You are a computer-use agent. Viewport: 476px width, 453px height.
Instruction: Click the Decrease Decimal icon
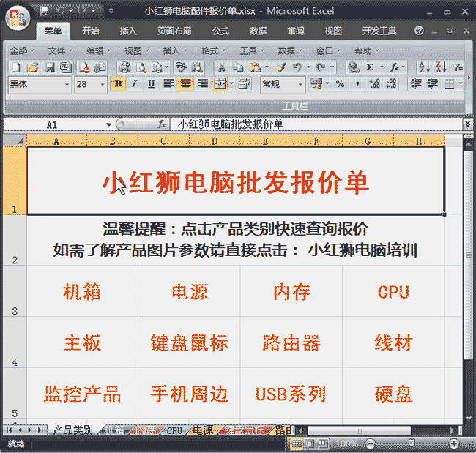tap(391, 83)
